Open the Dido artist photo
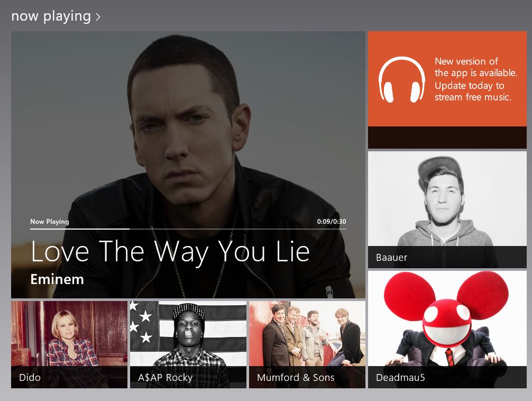This screenshot has height=401, width=532. 69,333
